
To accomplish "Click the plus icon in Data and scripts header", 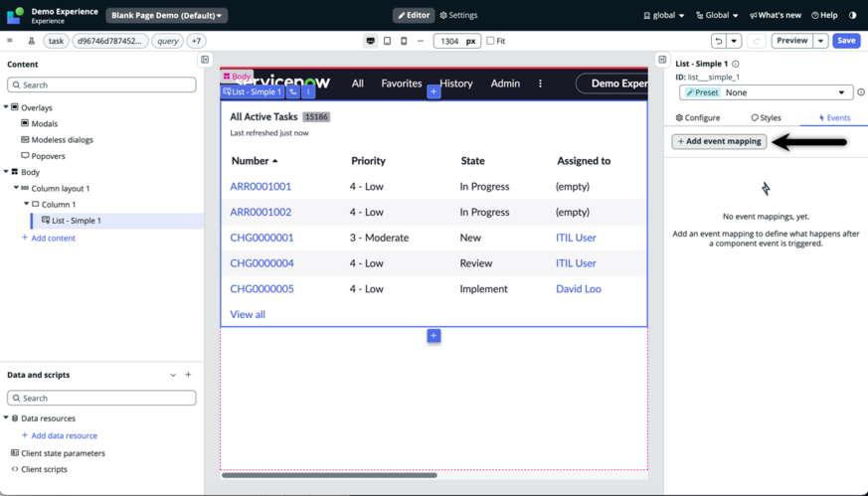I will [x=188, y=375].
